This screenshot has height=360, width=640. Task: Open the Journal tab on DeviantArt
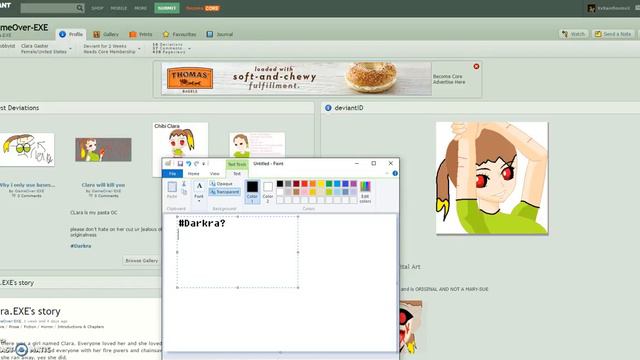pos(220,34)
